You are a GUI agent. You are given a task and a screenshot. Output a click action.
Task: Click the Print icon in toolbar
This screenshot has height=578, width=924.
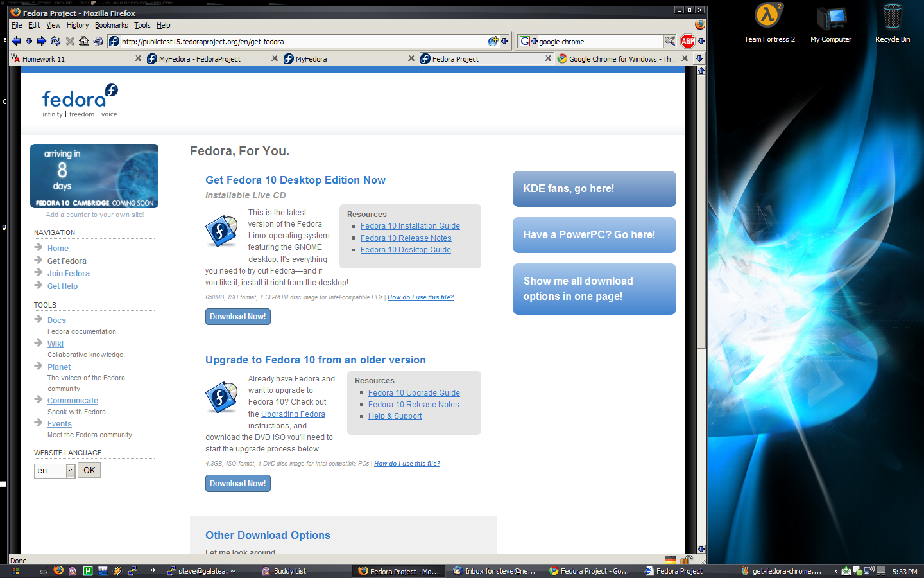coord(98,41)
